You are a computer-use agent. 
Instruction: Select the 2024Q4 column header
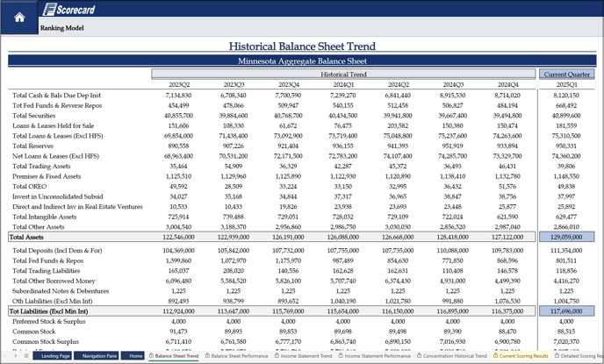(507, 85)
